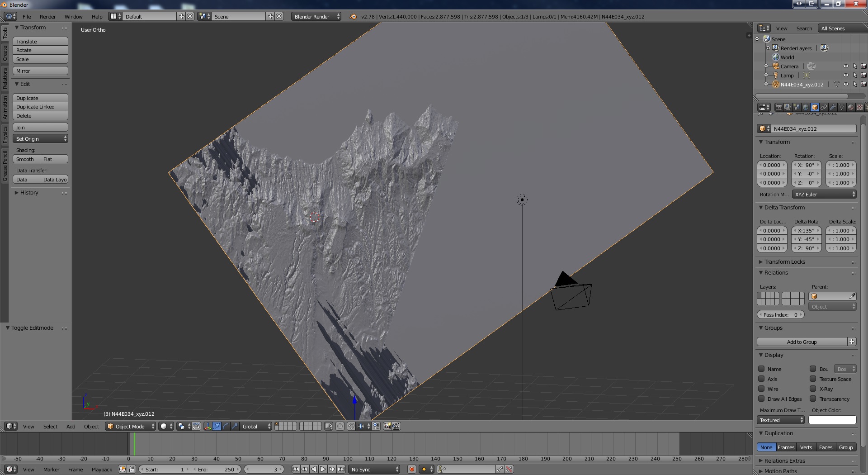The width and height of the screenshot is (868, 475).
Task: Open the Playback menu in timeline
Action: pos(102,469)
